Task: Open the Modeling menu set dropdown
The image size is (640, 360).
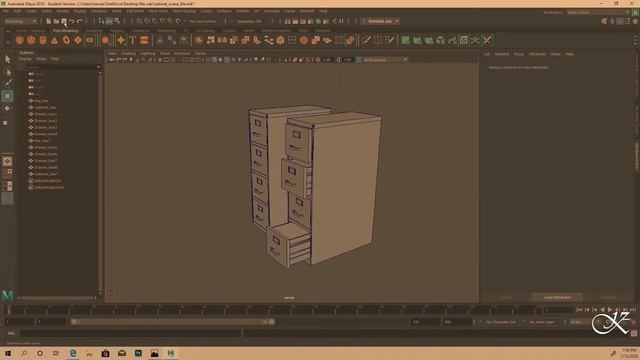Action: point(20,21)
